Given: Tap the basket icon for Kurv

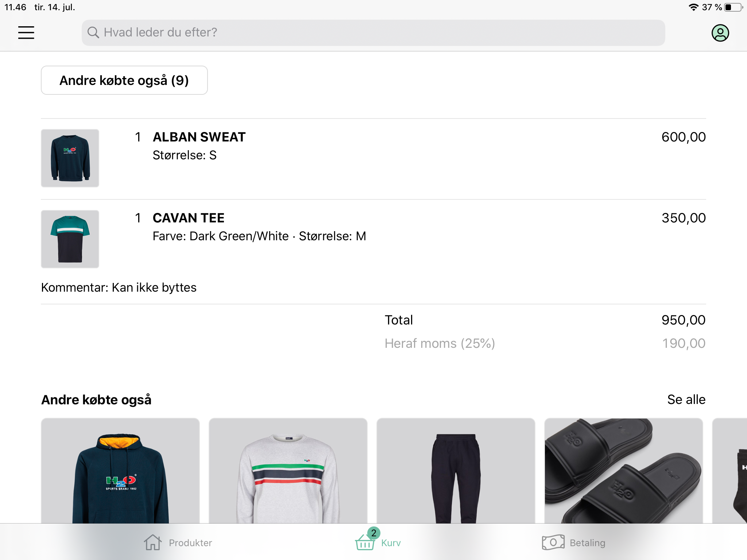Looking at the screenshot, I should 365,542.
